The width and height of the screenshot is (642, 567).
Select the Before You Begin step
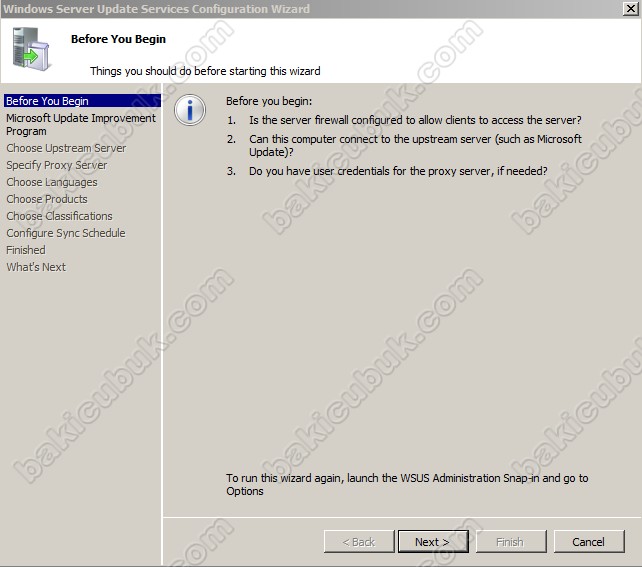point(82,101)
